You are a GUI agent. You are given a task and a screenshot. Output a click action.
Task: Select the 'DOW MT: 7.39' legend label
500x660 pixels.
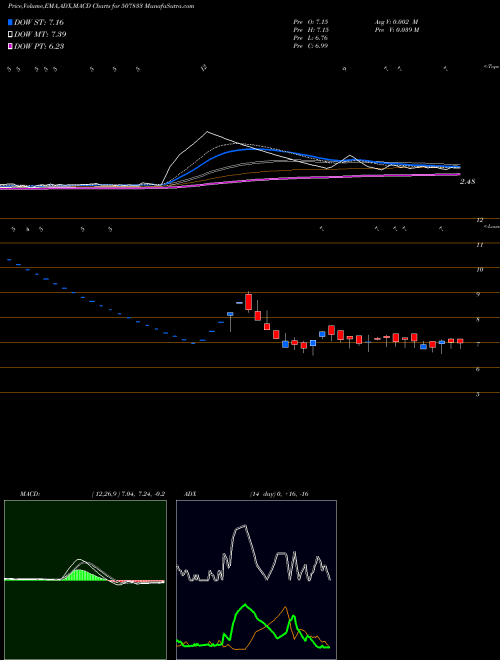(x=40, y=34)
